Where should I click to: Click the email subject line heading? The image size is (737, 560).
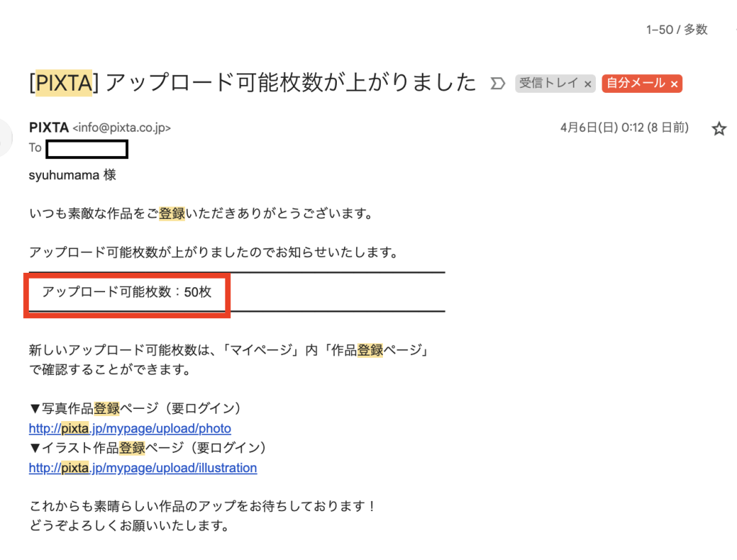[288, 82]
